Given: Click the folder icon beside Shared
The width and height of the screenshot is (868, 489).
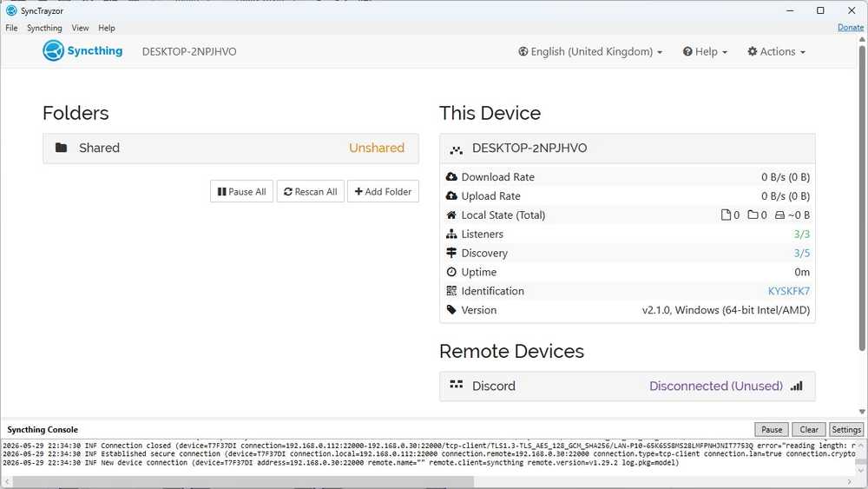Looking at the screenshot, I should (x=61, y=148).
